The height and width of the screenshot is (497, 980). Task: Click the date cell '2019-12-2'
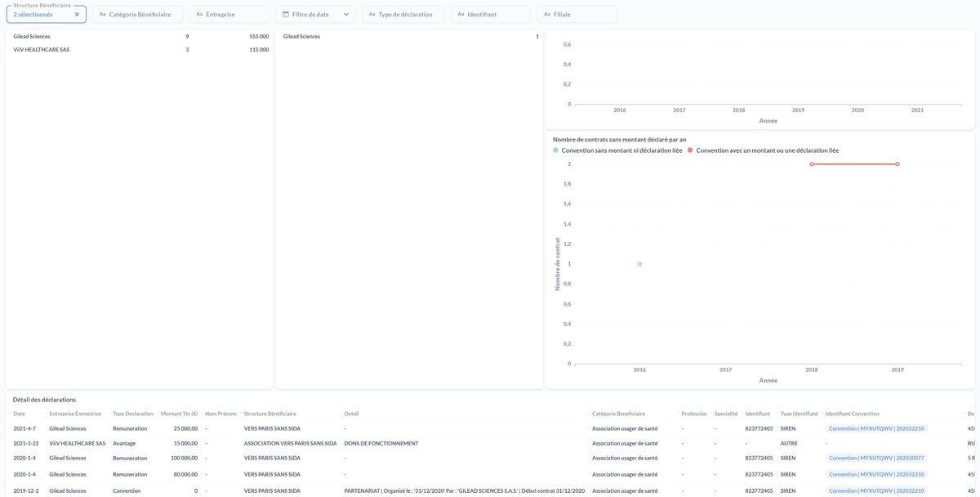[25, 490]
